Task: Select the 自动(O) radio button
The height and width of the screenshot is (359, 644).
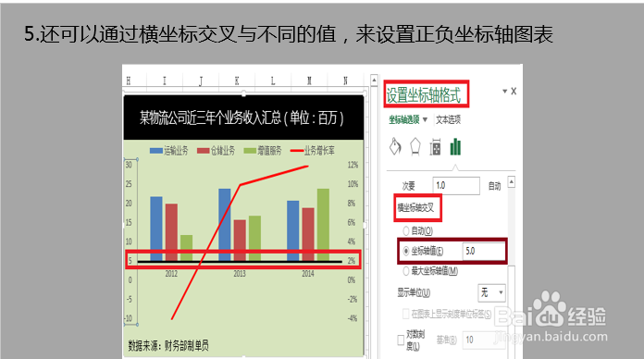Action: pos(406,230)
